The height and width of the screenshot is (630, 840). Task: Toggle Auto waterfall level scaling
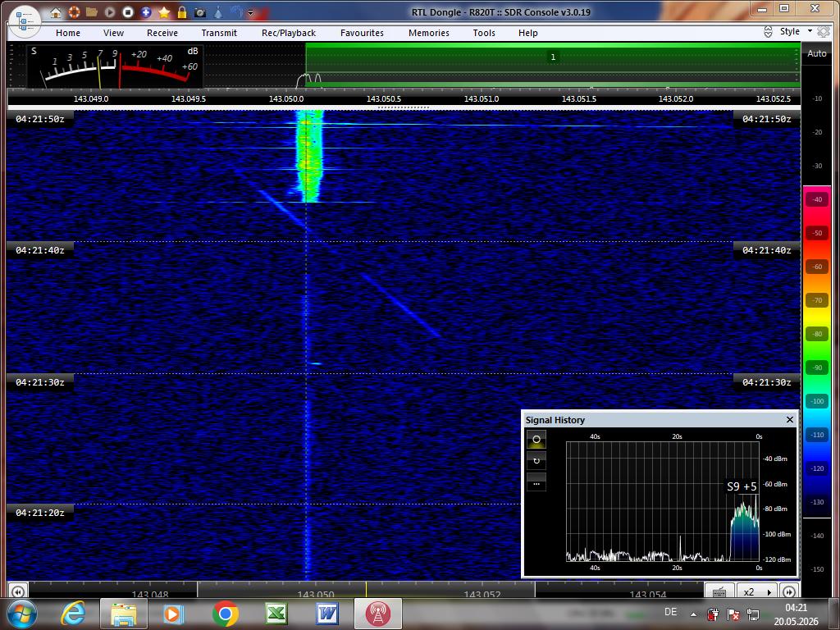pos(816,53)
